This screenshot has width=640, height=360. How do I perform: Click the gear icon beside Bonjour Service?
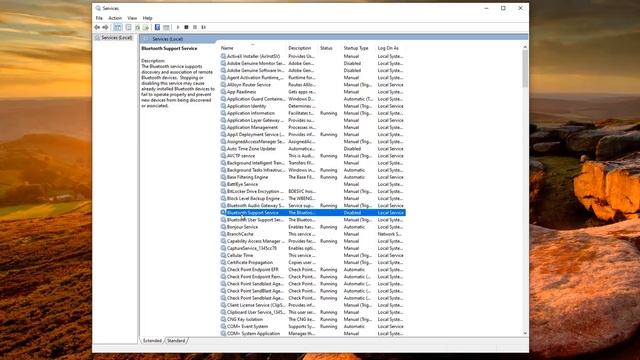tap(223, 227)
